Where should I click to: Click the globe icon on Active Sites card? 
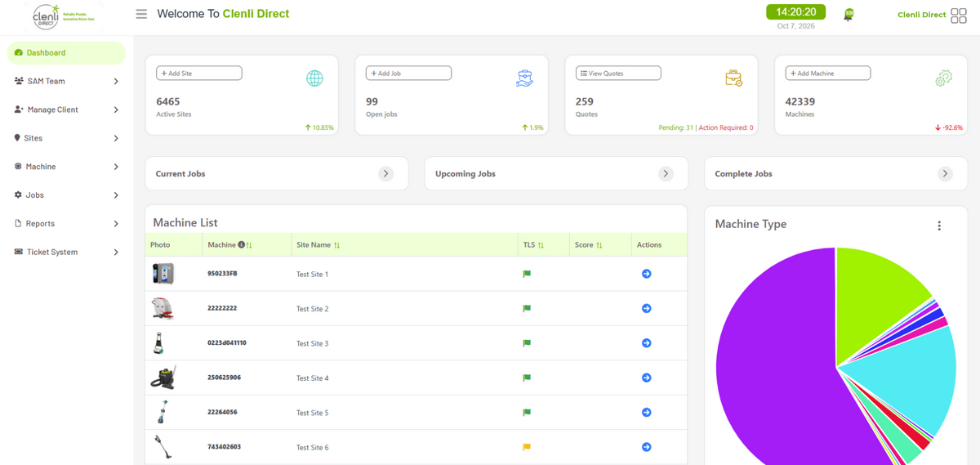click(x=314, y=78)
